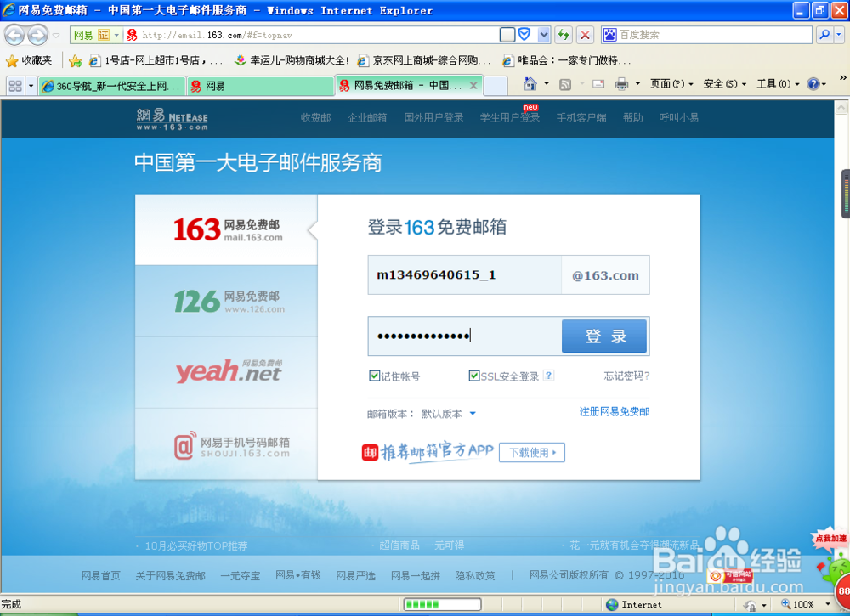Open the Quick Tabs grid icon
Viewport: 850px width, 616px height.
click(x=15, y=86)
